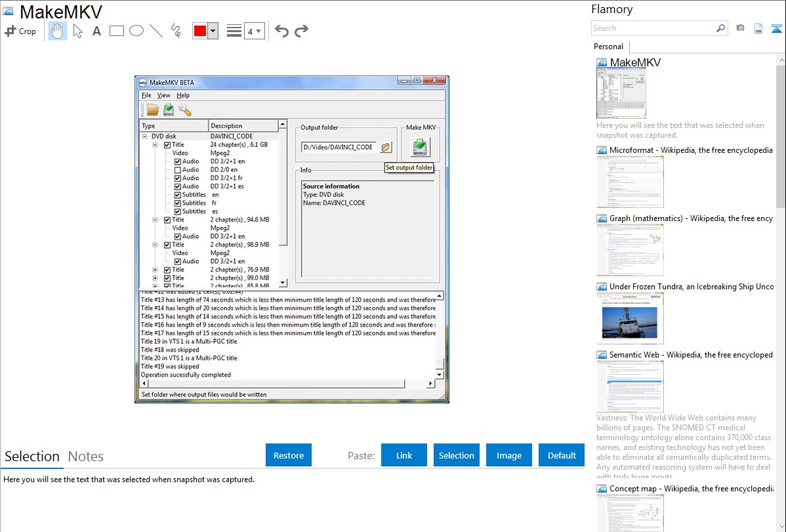
Task: Click the document icon next to camera
Action: (x=758, y=28)
